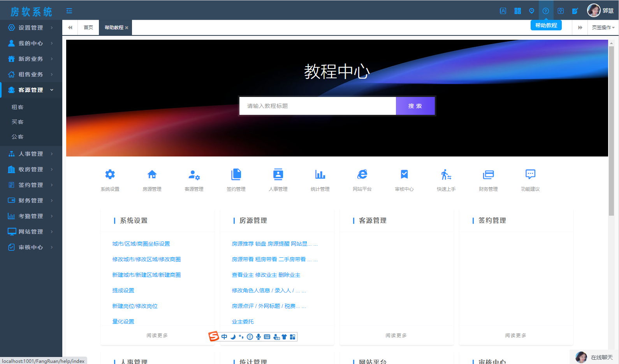Expand 考勤管理 sidebar menu
The image size is (619, 364).
click(31, 216)
